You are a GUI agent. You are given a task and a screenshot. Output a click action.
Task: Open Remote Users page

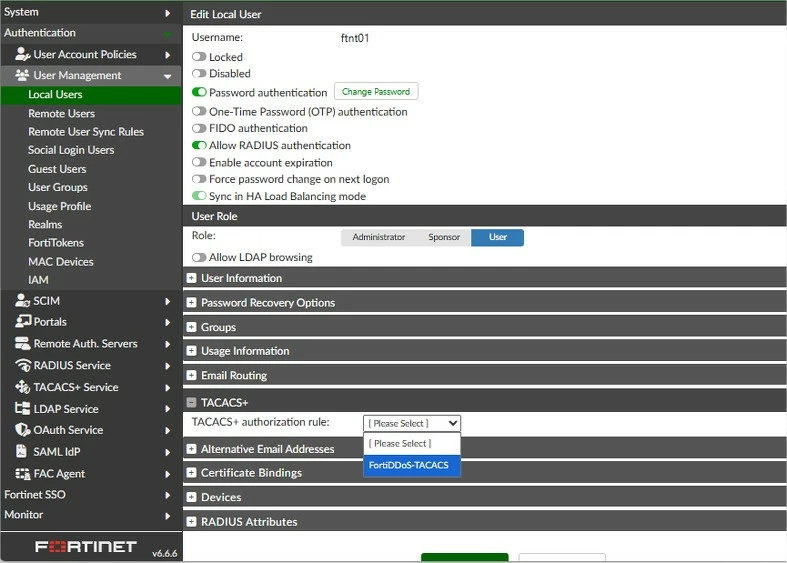61,113
